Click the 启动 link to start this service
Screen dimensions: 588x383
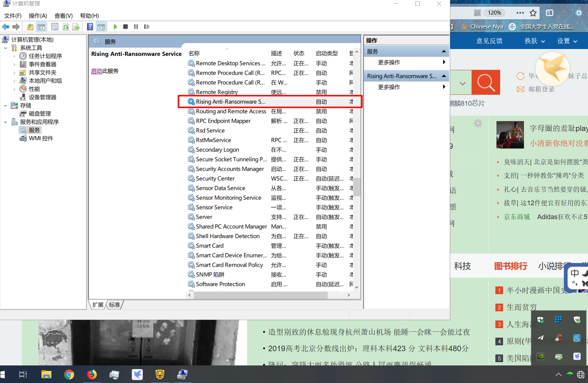[97, 71]
